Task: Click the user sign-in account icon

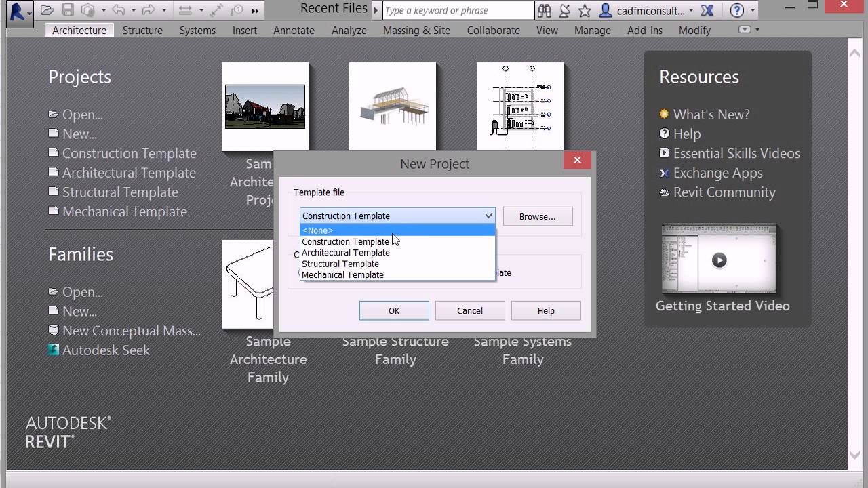Action: [x=606, y=10]
